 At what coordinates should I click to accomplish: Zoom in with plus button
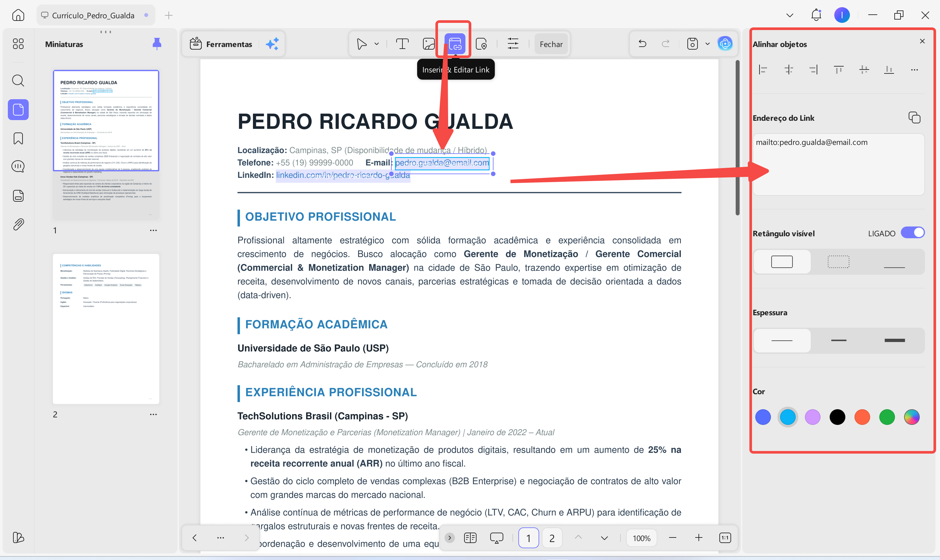coord(698,538)
